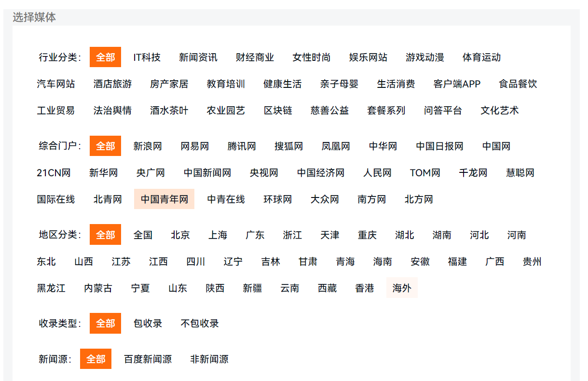The width and height of the screenshot is (588, 381).
Task: Filter by 包收录 type
Action: (148, 323)
